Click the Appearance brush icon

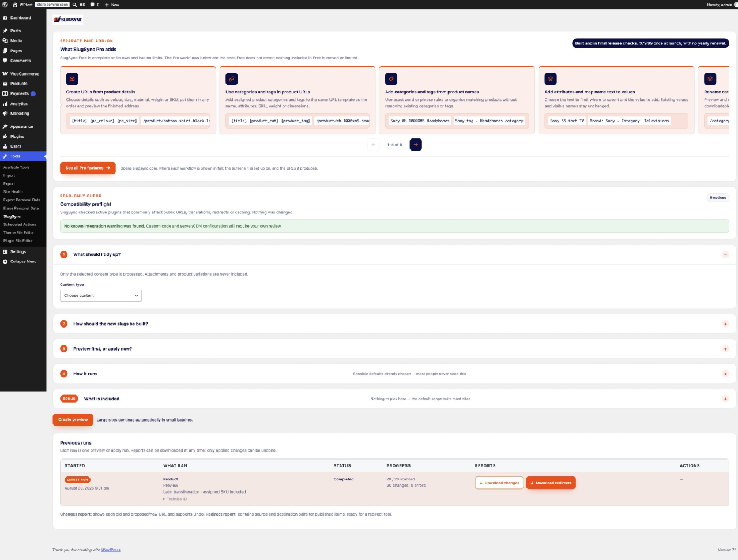coord(5,127)
